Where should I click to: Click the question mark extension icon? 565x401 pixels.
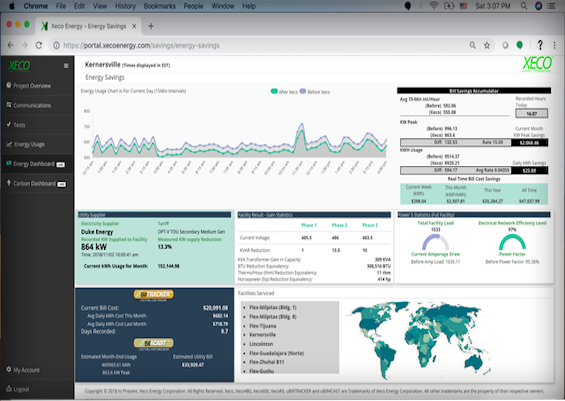[x=540, y=45]
